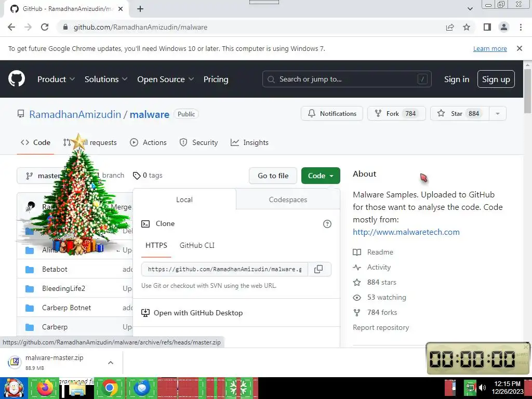Open the Carberp folder
Viewport: 532px width, 399px height.
tap(55, 327)
